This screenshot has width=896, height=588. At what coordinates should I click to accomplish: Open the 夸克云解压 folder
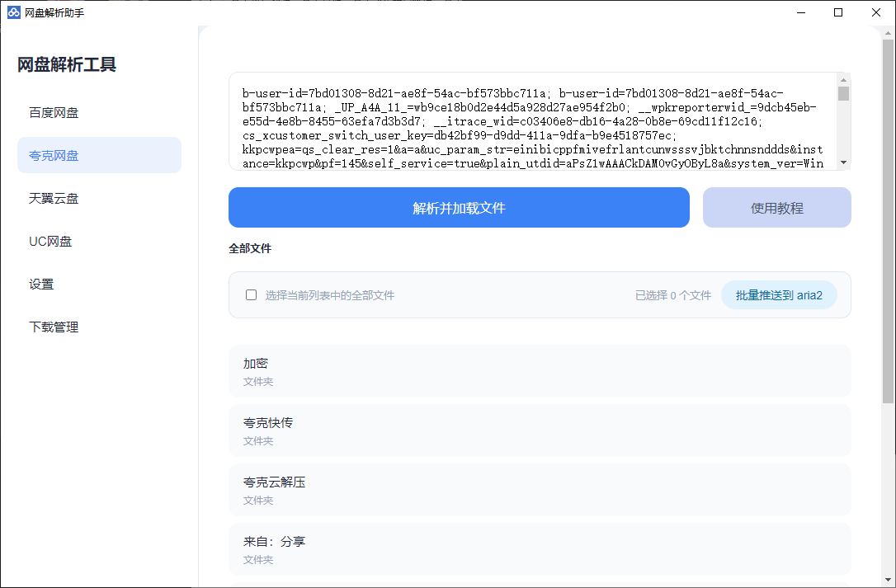pyautogui.click(x=540, y=490)
